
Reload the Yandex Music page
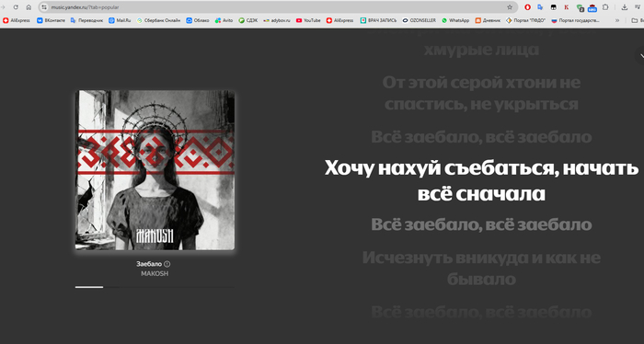16,7
